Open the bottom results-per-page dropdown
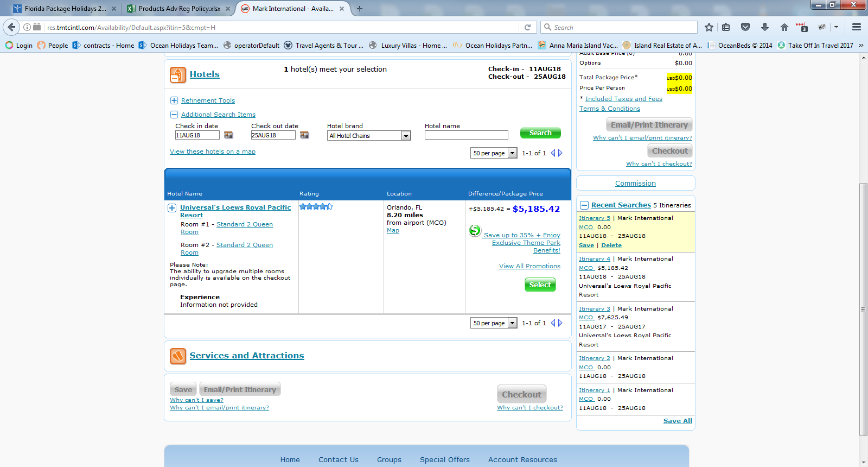This screenshot has height=467, width=868. [494, 323]
